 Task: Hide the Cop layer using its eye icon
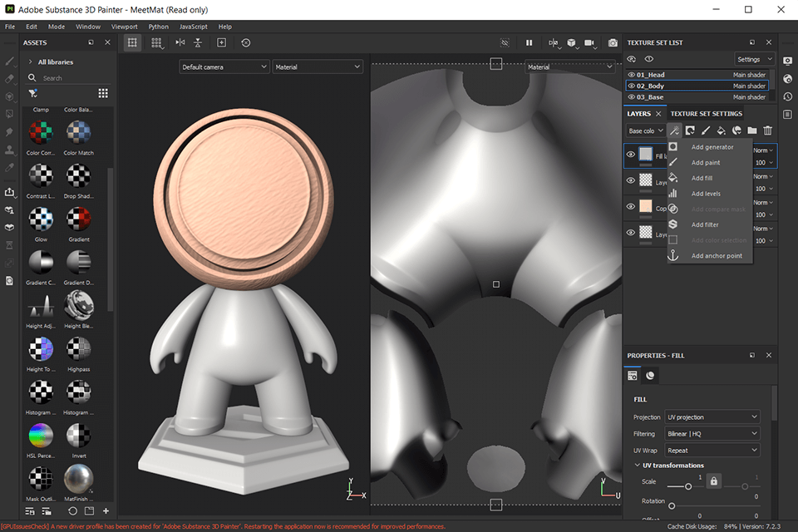[631, 206]
